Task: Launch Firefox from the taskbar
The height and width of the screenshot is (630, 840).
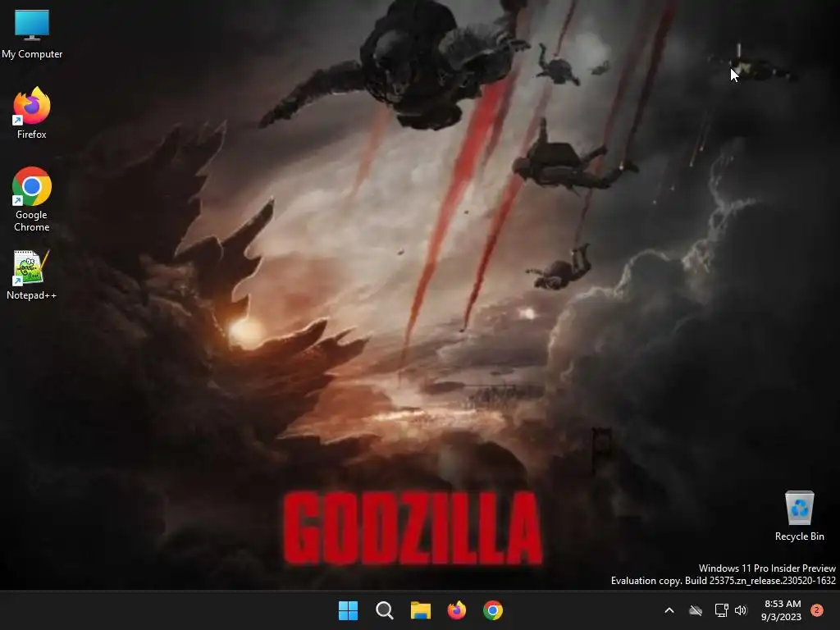Action: [x=457, y=610]
